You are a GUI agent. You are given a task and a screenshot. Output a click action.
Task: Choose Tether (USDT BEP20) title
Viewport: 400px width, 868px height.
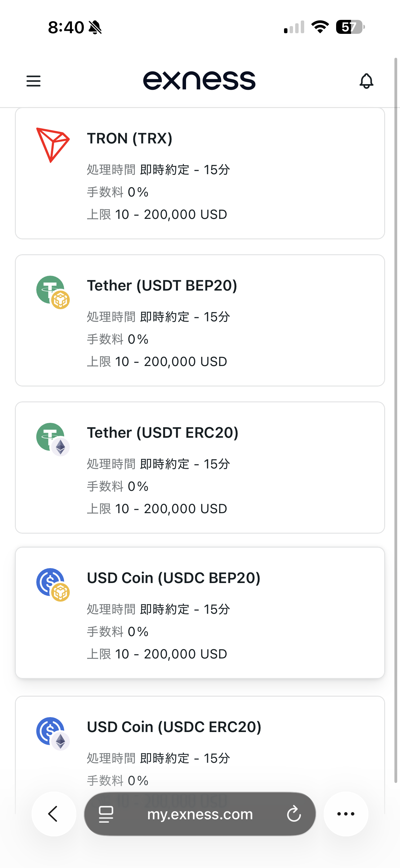pos(162,286)
